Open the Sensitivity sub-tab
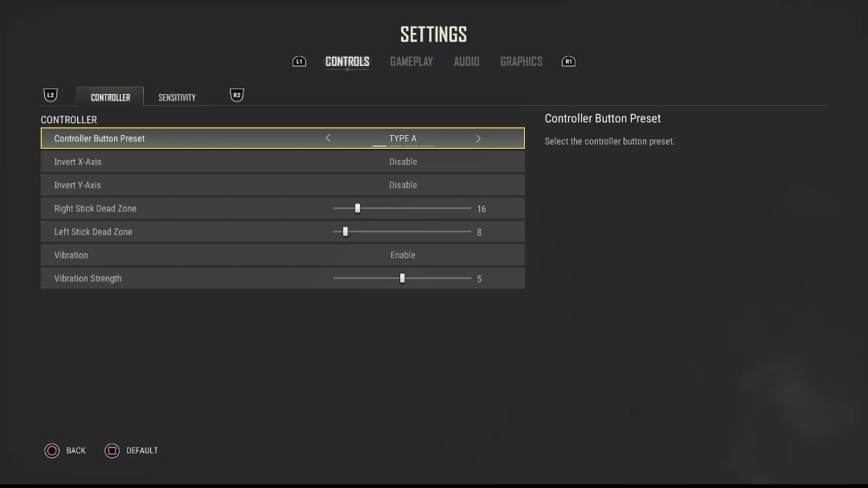868x488 pixels. [x=177, y=97]
